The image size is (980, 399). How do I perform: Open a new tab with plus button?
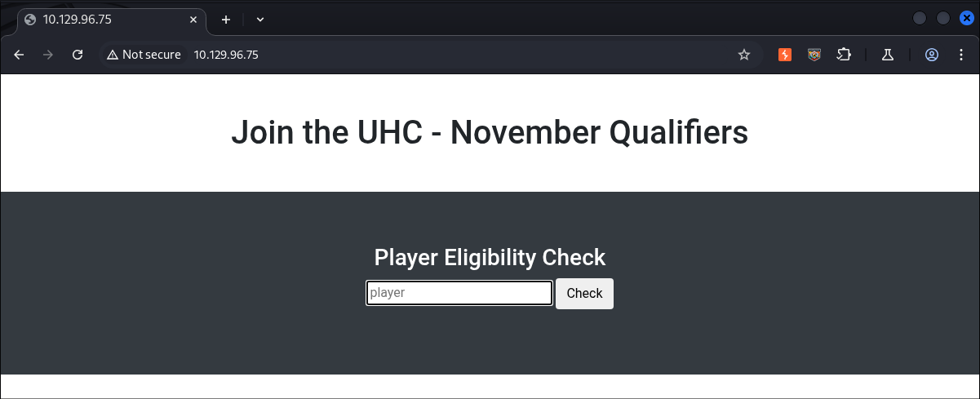coord(226,19)
